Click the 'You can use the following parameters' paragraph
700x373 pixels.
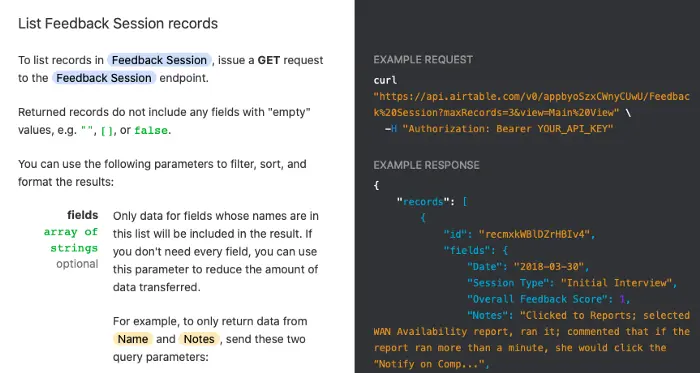tap(162, 173)
